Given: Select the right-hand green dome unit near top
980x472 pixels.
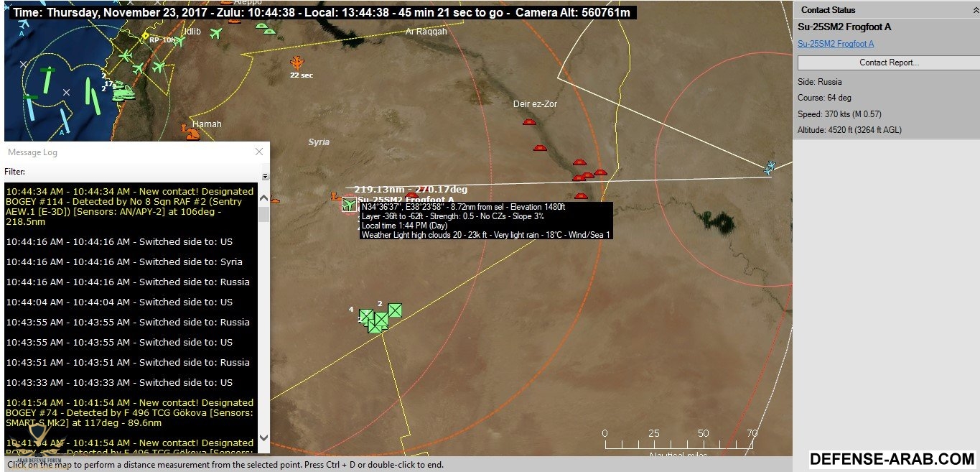Looking at the screenshot, I should 269,30.
